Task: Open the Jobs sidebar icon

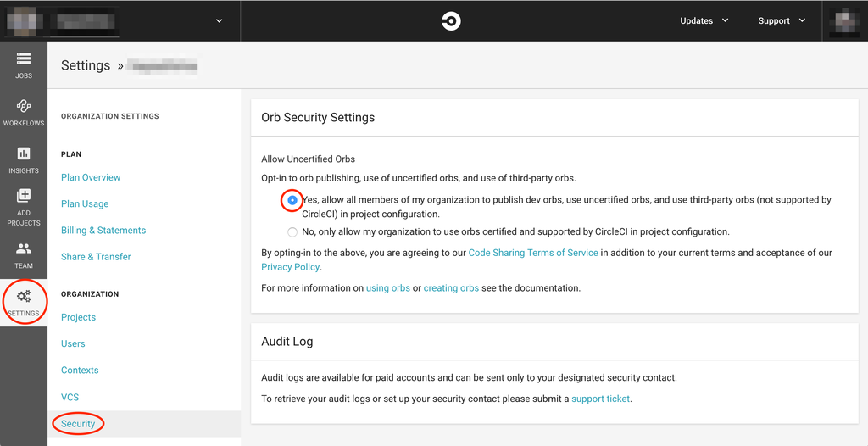Action: (24, 59)
